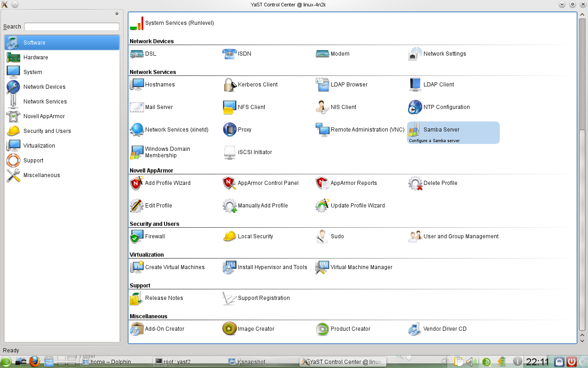Open Install Hypervisor and Tools

[265, 267]
